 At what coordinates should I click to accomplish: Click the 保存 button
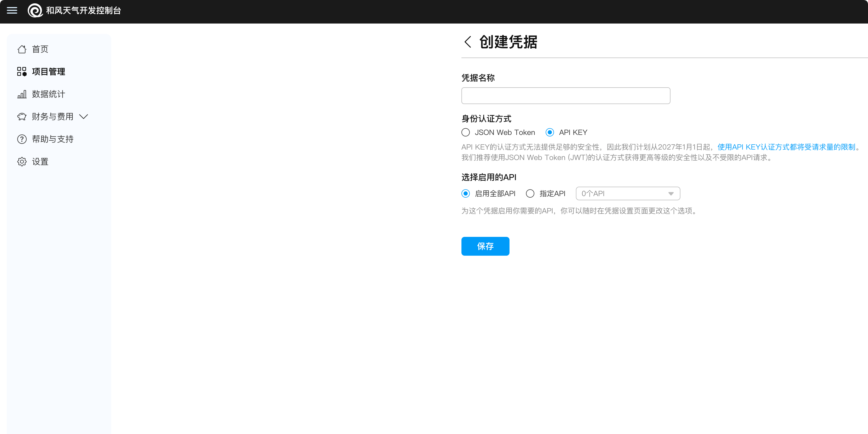485,246
